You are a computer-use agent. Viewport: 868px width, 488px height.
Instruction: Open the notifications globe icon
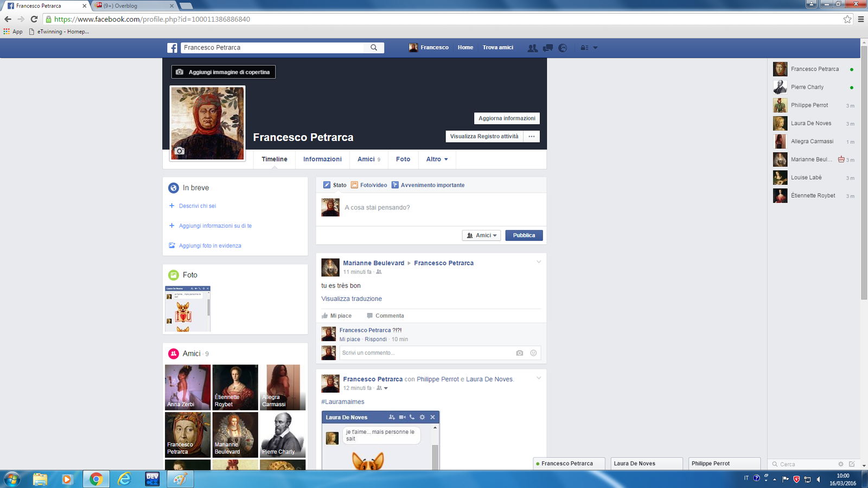pyautogui.click(x=563, y=48)
